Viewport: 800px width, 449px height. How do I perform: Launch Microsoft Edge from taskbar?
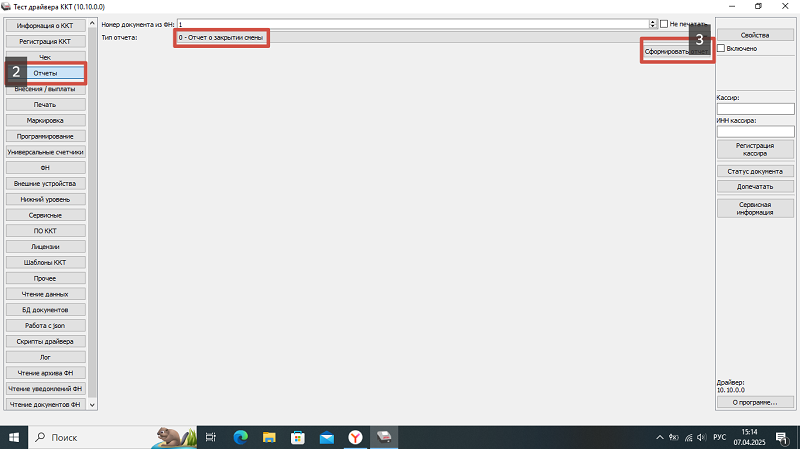pyautogui.click(x=240, y=437)
